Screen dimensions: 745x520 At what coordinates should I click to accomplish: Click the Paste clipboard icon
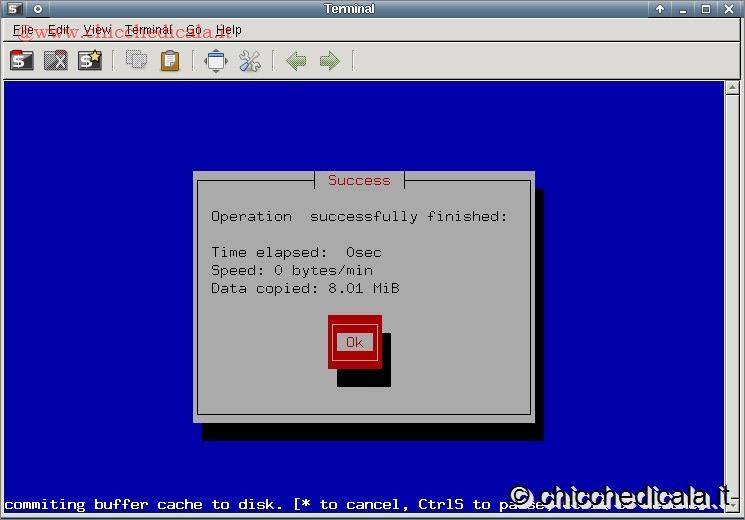(x=170, y=60)
